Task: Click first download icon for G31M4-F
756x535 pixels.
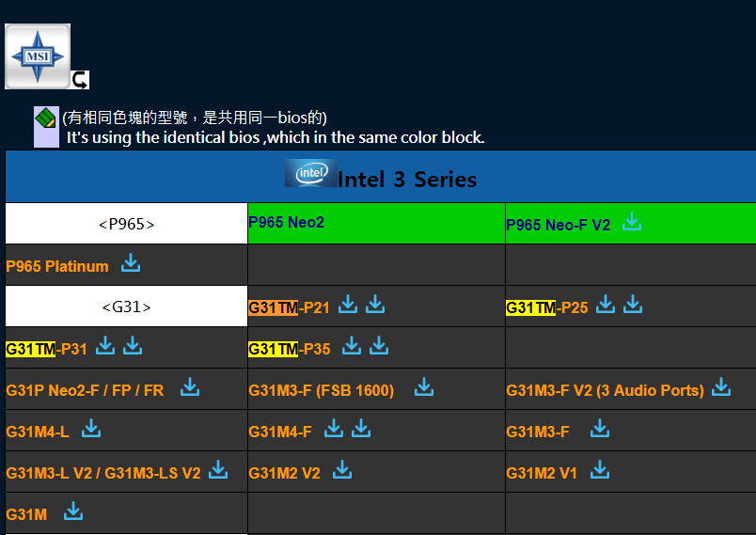Action: (x=334, y=429)
